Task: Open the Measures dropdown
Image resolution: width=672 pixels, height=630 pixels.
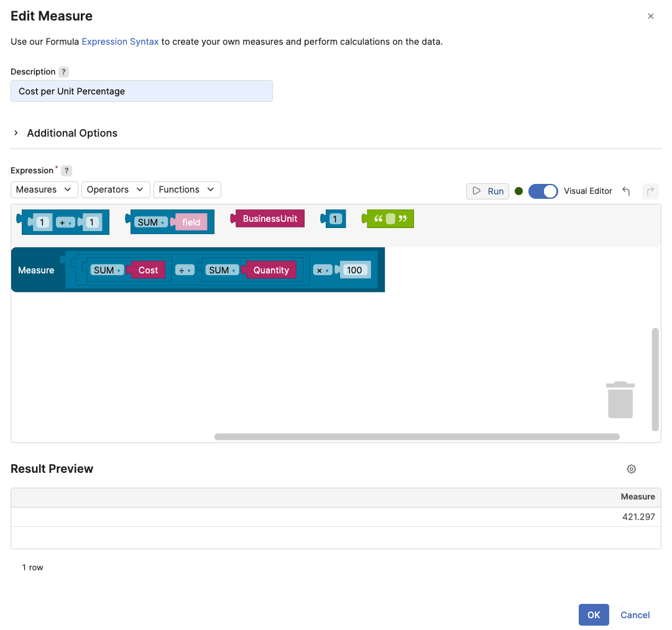Action: pyautogui.click(x=44, y=189)
